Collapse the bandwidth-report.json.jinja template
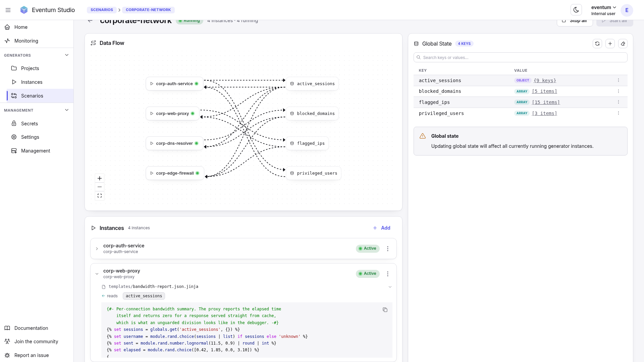 coord(390,287)
